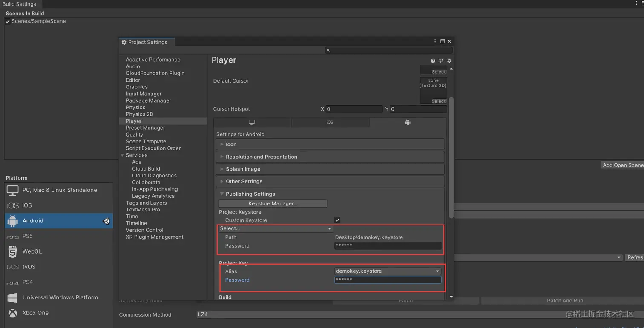Collapse the Publishing Settings section

(x=221, y=194)
